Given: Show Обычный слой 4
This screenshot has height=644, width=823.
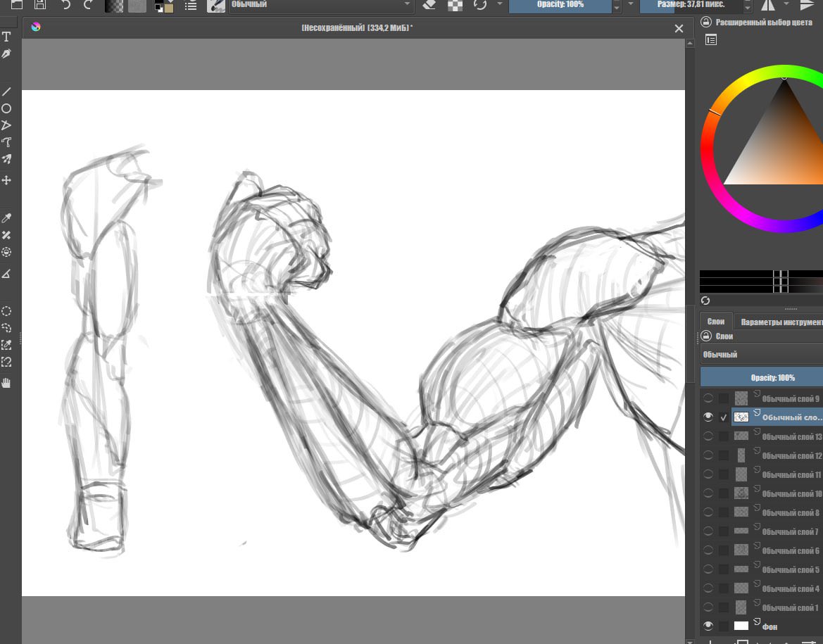Looking at the screenshot, I should pyautogui.click(x=708, y=588).
